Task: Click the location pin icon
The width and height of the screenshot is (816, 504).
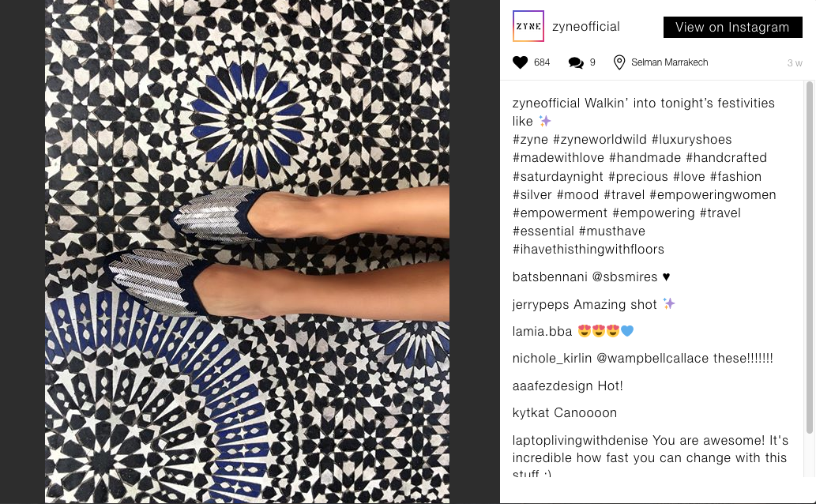Action: 619,62
